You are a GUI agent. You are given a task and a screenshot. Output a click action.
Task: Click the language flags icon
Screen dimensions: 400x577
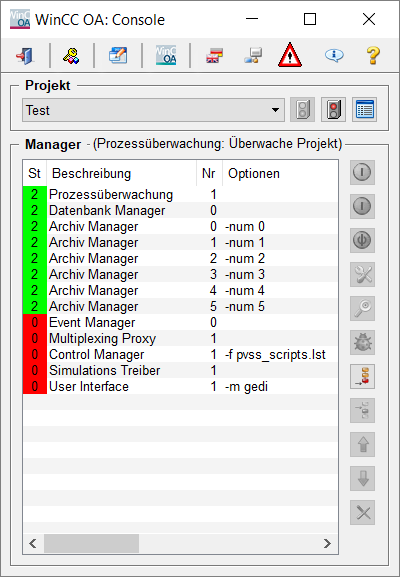214,56
